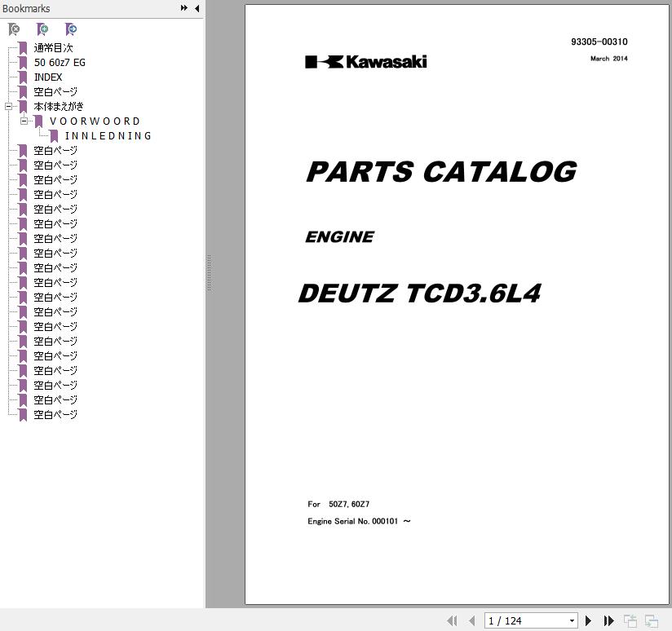
Task: Open the 空白ページ bookmark directly below INNLEDNING
Action: (55, 150)
